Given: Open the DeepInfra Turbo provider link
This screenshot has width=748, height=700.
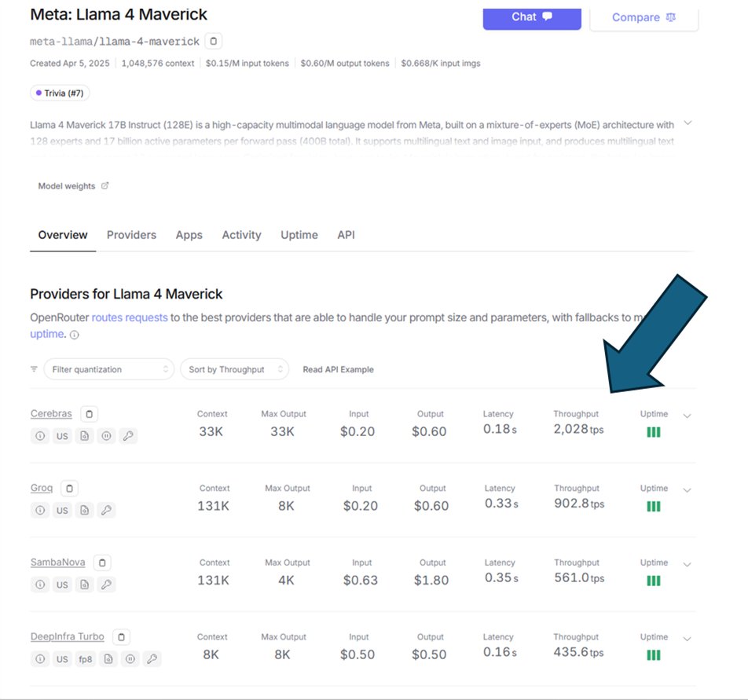Looking at the screenshot, I should [x=68, y=636].
